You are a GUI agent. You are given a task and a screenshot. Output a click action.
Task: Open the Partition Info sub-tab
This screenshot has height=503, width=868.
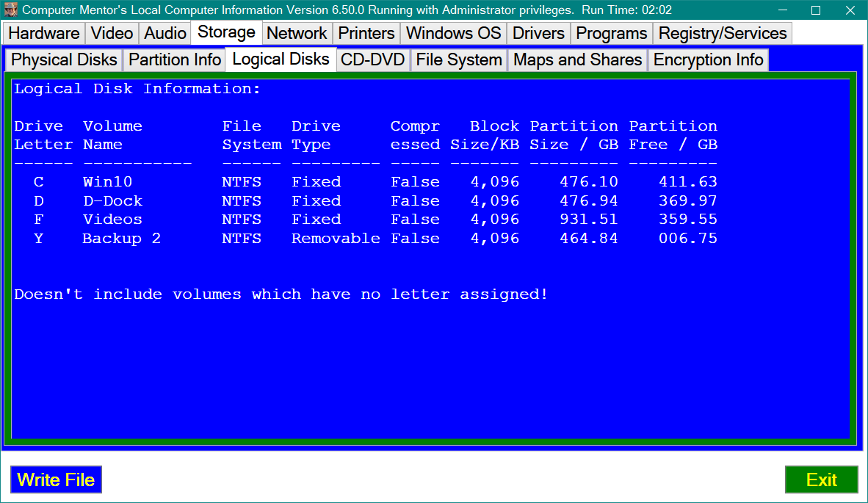(x=175, y=60)
